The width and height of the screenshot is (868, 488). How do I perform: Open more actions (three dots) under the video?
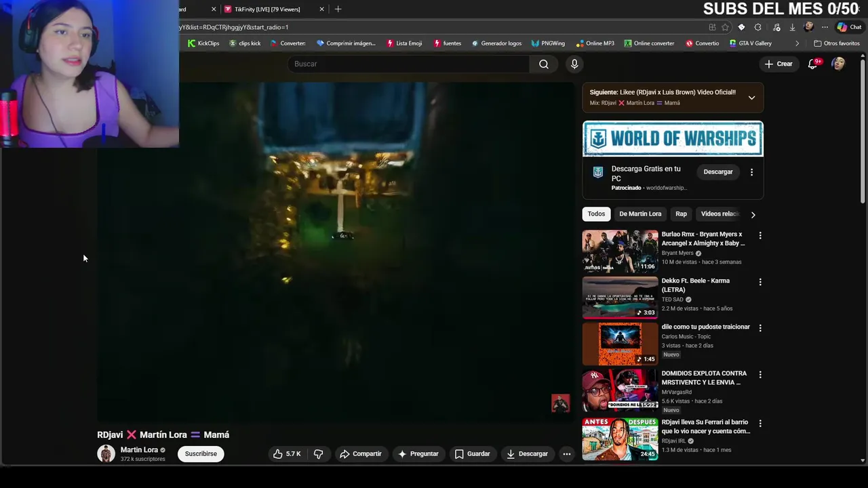pos(567,454)
